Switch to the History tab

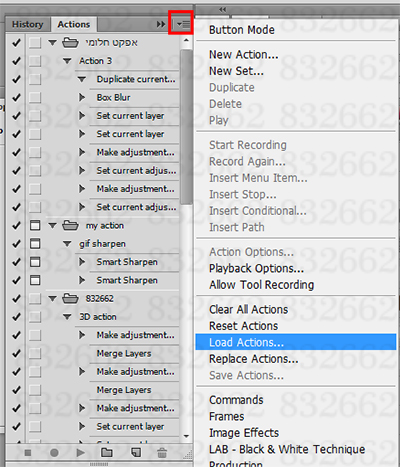[28, 24]
